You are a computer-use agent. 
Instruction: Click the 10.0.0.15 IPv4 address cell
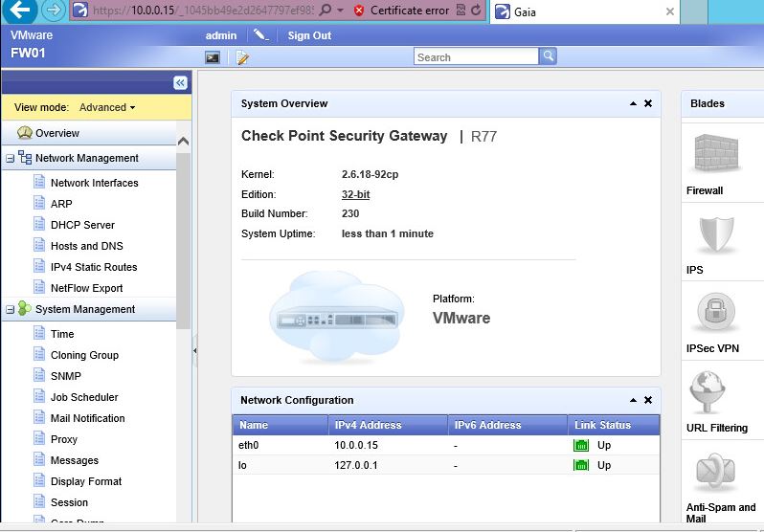click(356, 445)
